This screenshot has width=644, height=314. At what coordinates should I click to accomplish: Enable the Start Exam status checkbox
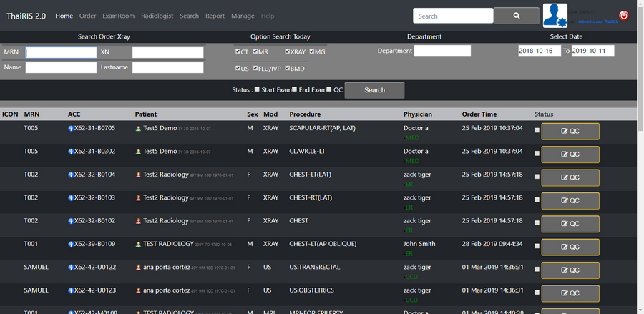click(x=258, y=89)
